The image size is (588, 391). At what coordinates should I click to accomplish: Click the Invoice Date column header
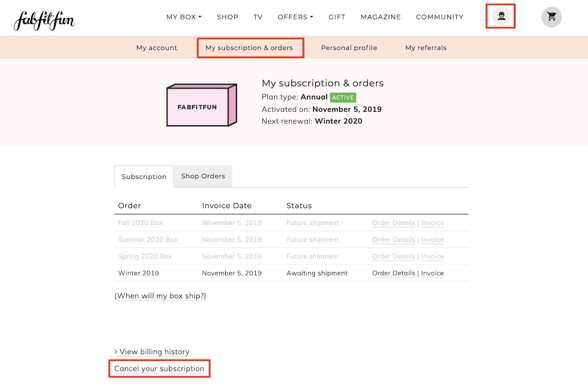(x=227, y=206)
